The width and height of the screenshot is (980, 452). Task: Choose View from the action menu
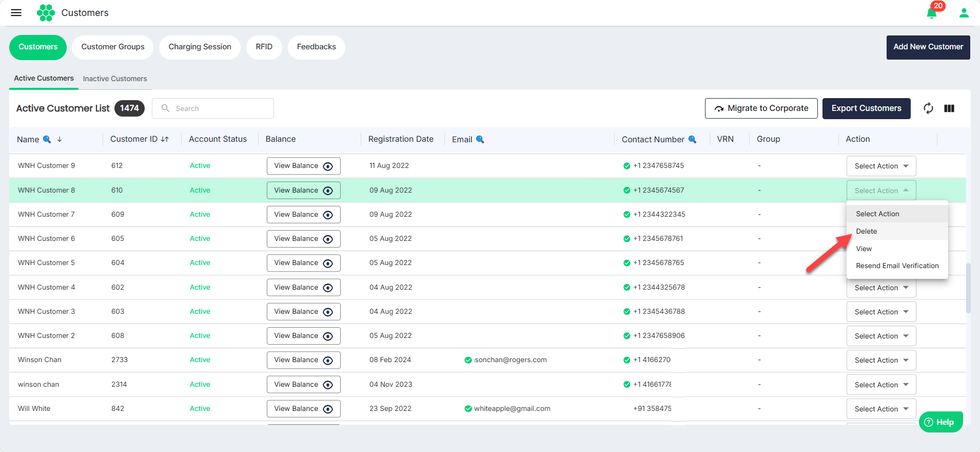tap(897, 249)
